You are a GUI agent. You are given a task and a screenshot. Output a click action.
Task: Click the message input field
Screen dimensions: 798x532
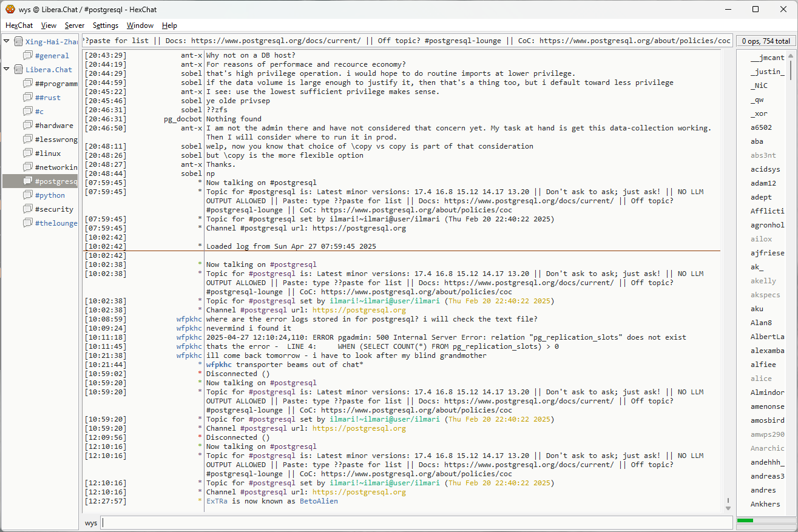[416, 523]
